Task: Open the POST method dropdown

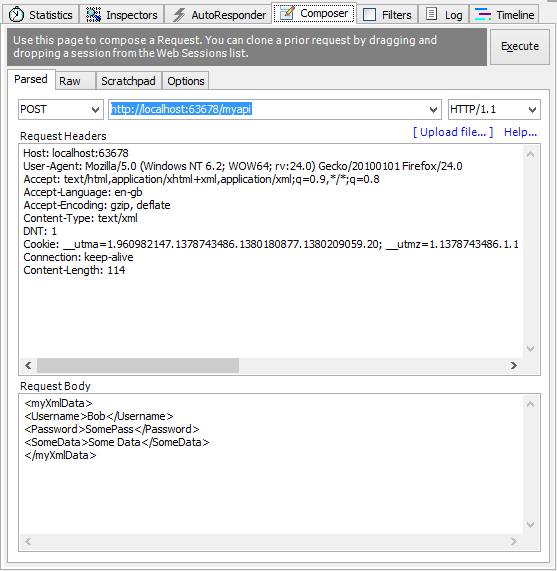Action: [x=61, y=109]
